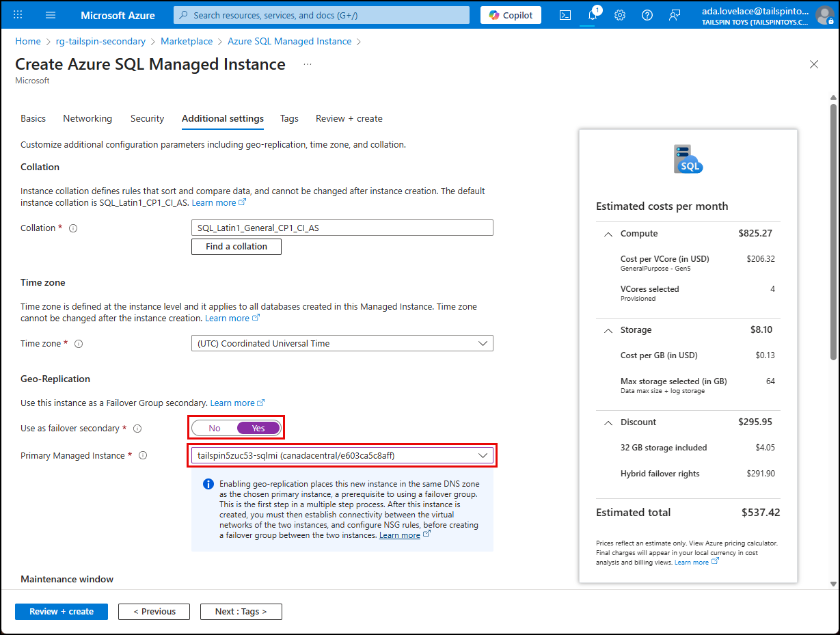Set failover secondary toggle to No
The height and width of the screenshot is (635, 840).
(214, 427)
